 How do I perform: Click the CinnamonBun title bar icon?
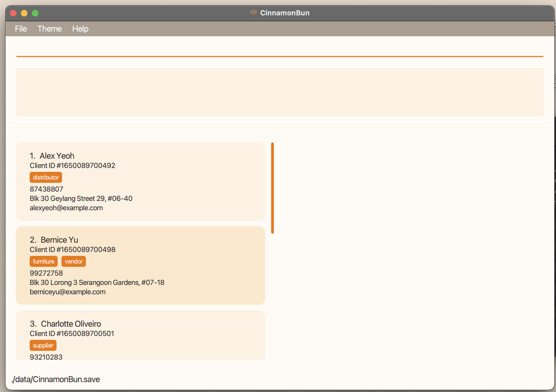[253, 13]
